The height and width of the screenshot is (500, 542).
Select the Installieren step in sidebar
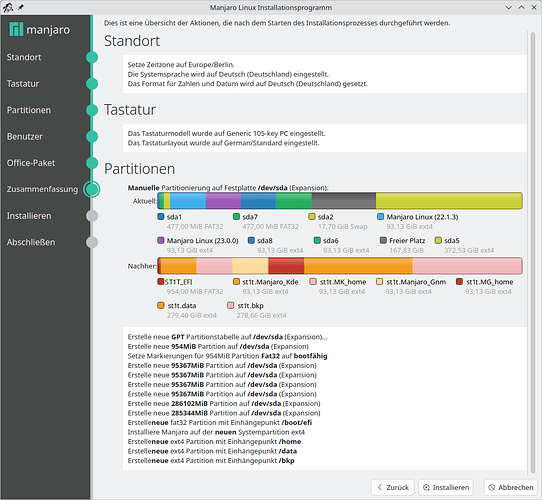coord(29,216)
